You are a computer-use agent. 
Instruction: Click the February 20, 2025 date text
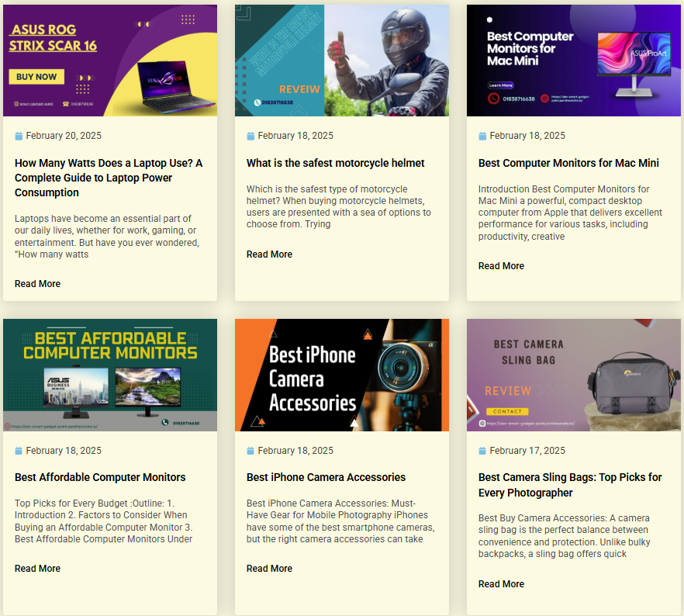click(64, 136)
